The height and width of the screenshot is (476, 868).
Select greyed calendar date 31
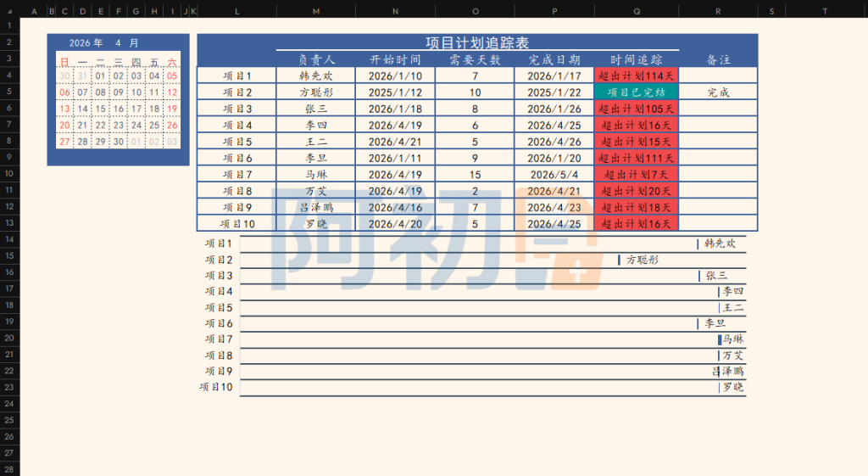(x=82, y=76)
